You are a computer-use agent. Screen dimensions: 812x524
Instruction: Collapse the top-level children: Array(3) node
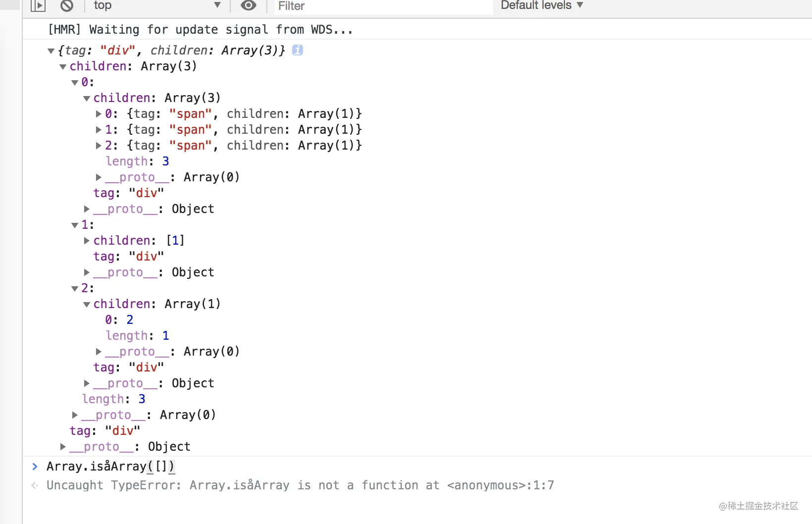point(63,66)
